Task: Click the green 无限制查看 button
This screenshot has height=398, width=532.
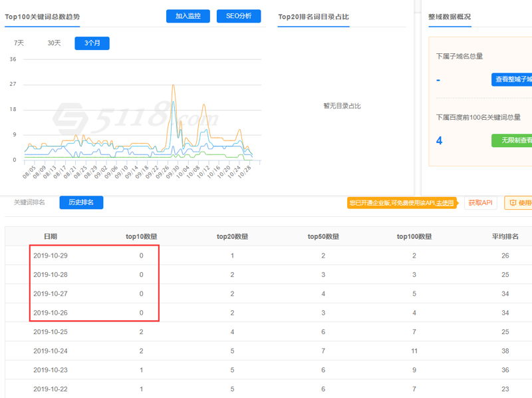Action: (511, 140)
